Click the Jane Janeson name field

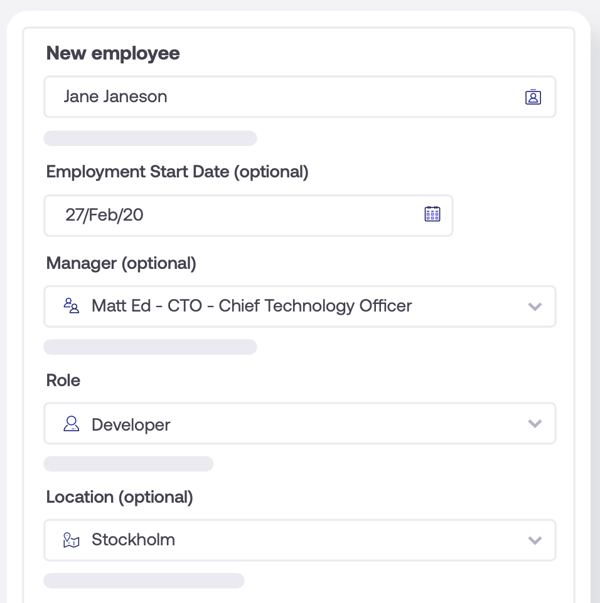pyautogui.click(x=280, y=97)
